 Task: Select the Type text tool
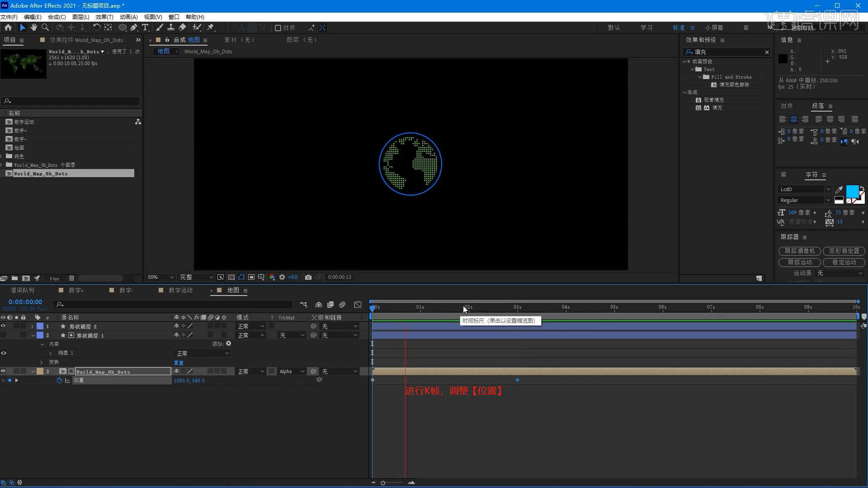click(145, 28)
